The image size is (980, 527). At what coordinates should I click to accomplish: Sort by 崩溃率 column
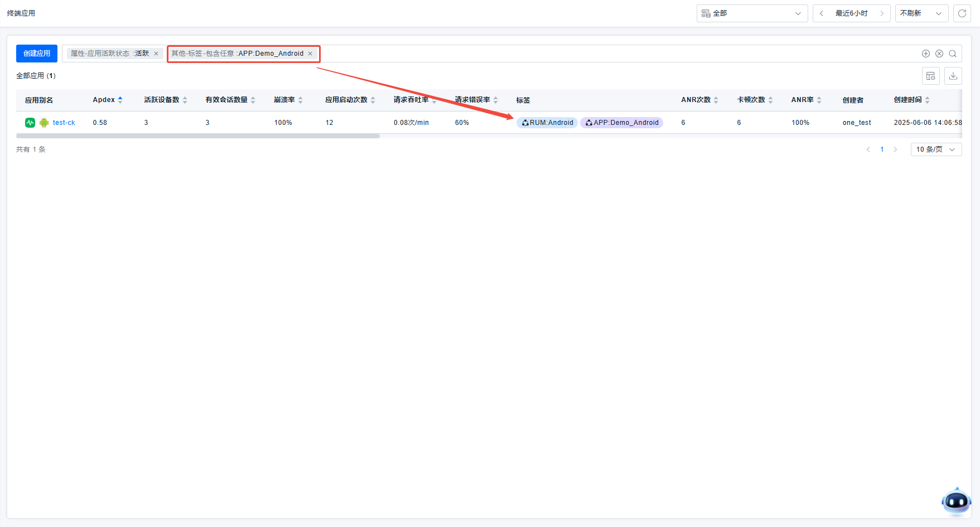300,100
